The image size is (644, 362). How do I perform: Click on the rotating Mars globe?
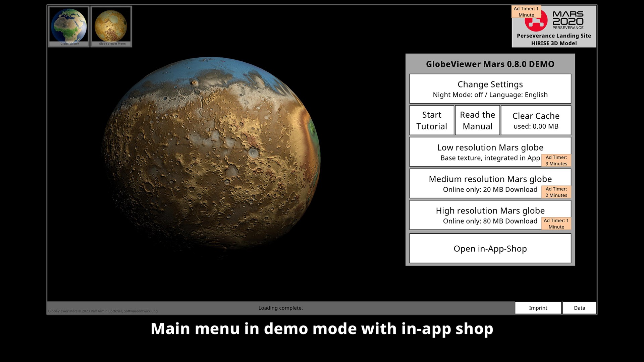(211, 154)
